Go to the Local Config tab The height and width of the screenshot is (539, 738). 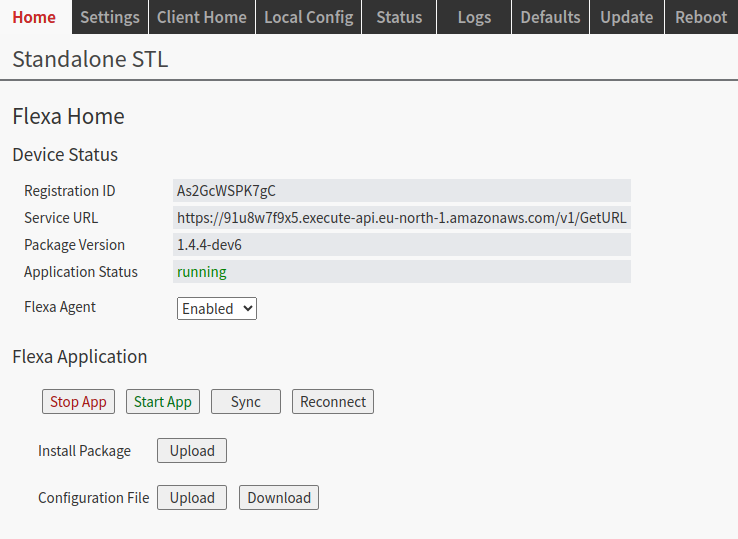point(309,17)
